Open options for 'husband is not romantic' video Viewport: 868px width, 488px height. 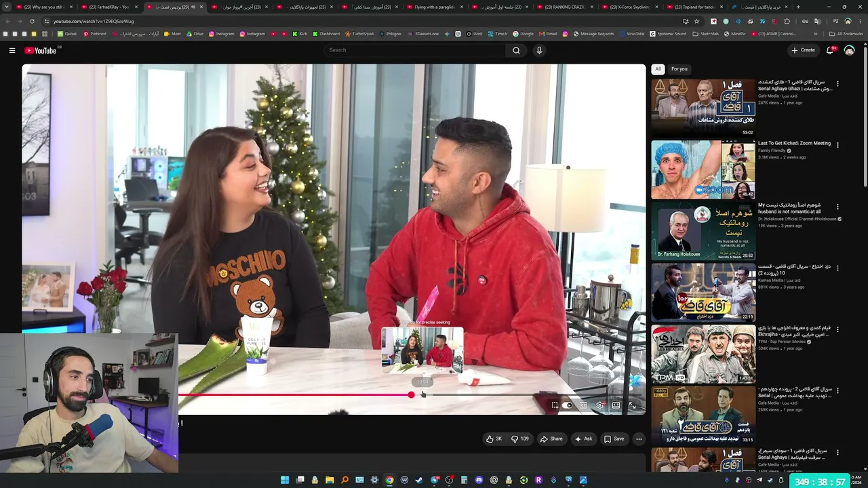click(x=837, y=207)
